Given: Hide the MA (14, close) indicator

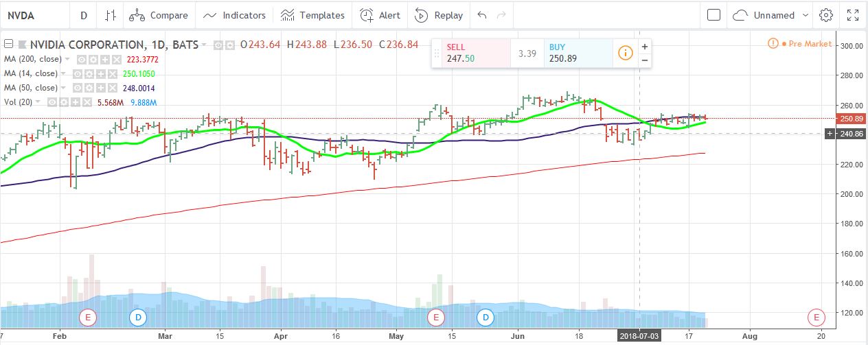Looking at the screenshot, I should [78, 74].
